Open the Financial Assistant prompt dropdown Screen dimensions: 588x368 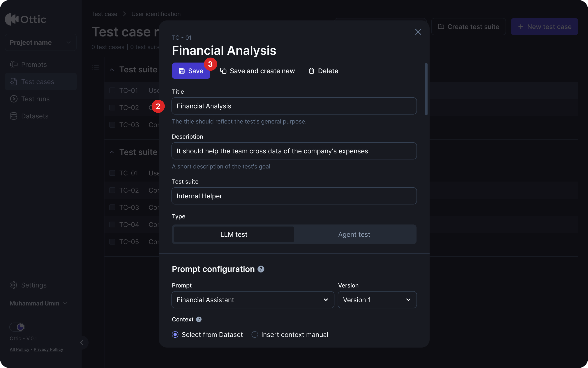click(x=253, y=300)
